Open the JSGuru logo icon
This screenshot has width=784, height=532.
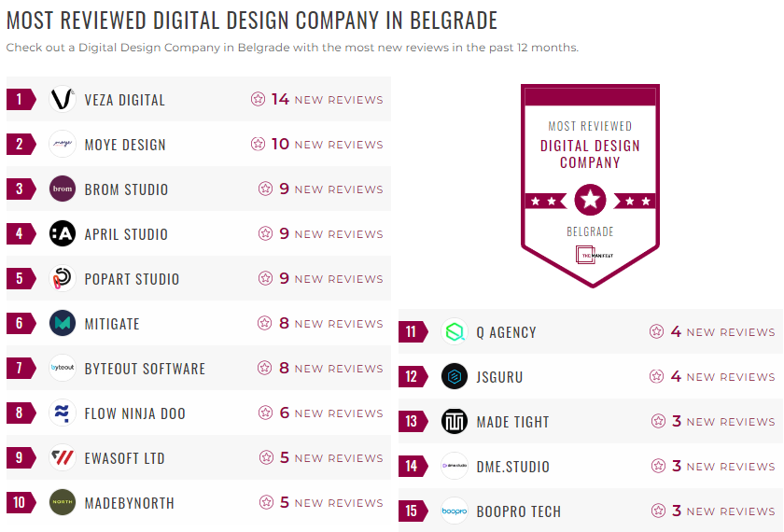[455, 377]
